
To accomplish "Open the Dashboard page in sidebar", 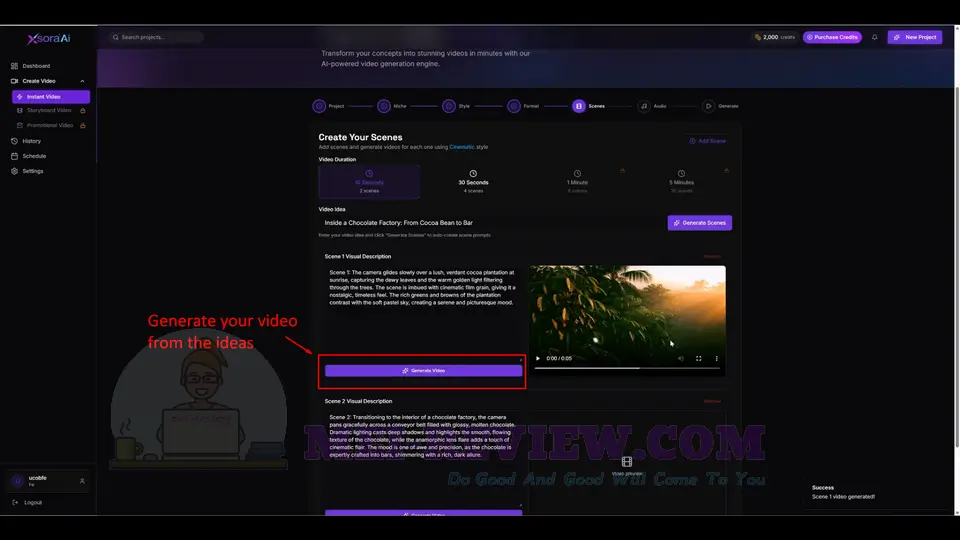I will point(36,66).
